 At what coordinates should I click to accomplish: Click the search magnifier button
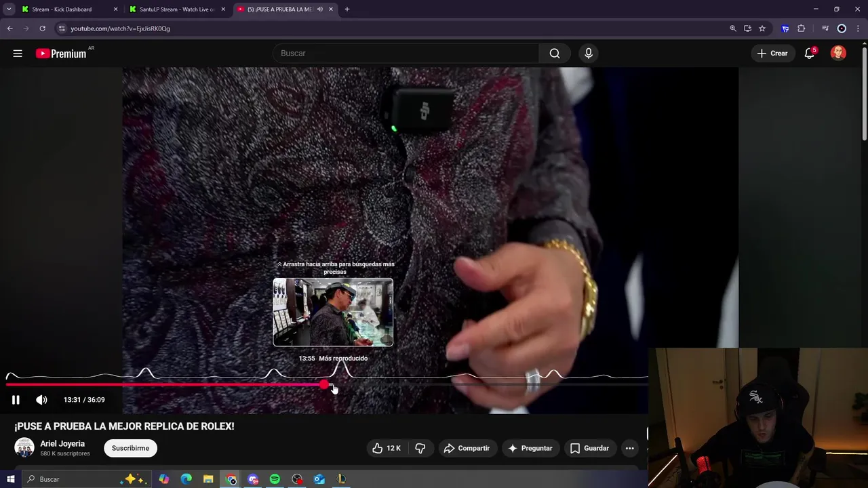click(555, 54)
